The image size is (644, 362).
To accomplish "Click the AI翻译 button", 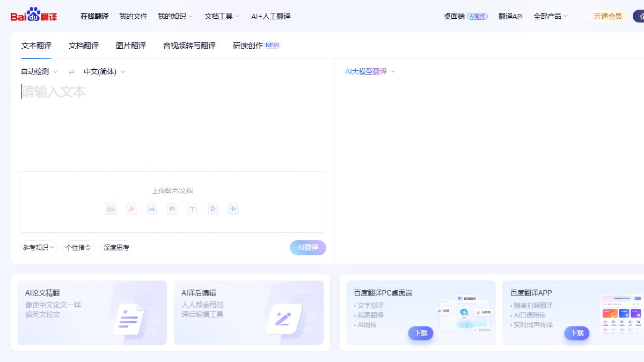I will pyautogui.click(x=308, y=248).
